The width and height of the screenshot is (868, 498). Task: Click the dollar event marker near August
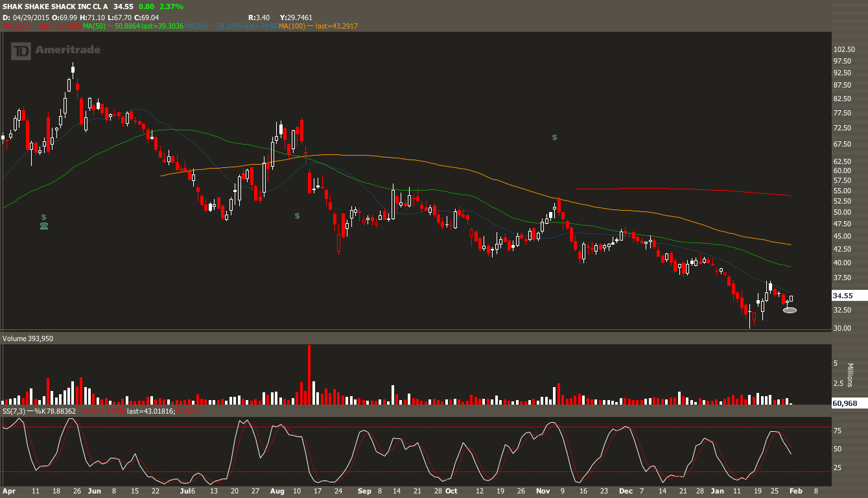[297, 215]
